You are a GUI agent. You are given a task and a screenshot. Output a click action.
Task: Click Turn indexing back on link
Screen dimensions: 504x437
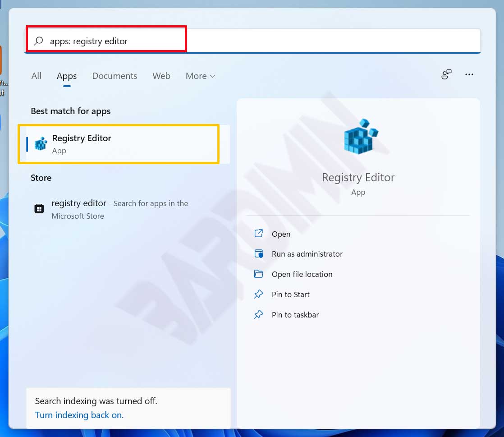click(x=79, y=415)
